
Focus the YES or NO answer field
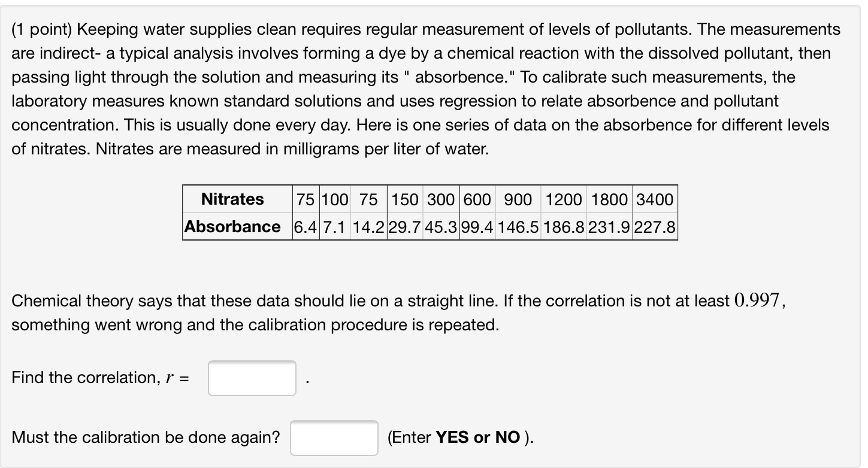pyautogui.click(x=334, y=438)
